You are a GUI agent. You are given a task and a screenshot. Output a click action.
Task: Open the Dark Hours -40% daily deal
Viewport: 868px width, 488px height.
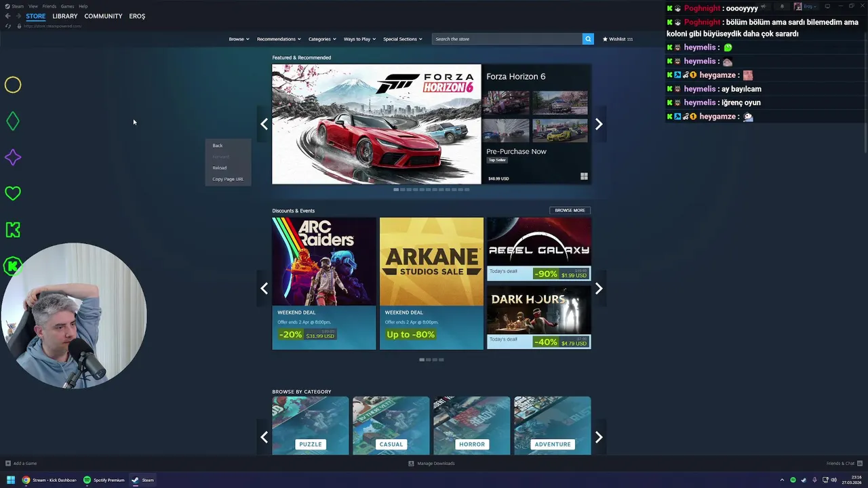[x=538, y=317]
